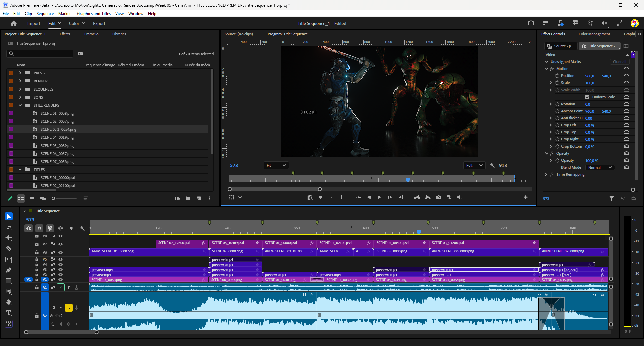Collapse the TITLES bin
Viewport: 644px width, 346px height.
20,169
